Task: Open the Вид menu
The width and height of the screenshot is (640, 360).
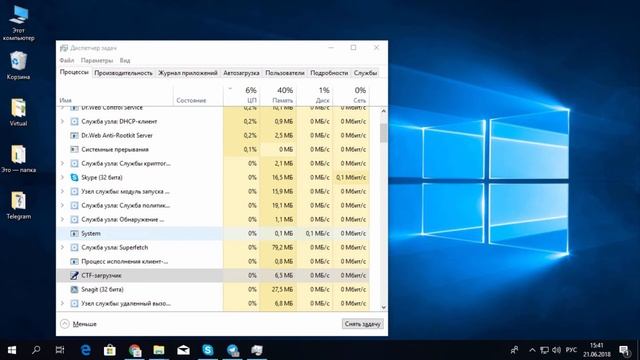Action: pos(125,60)
